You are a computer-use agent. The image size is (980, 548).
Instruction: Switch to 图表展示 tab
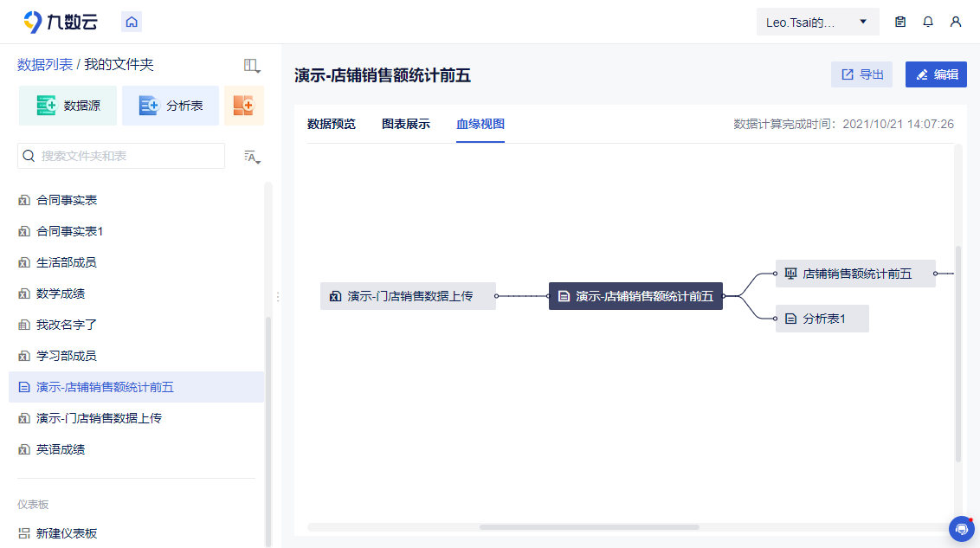tap(406, 124)
